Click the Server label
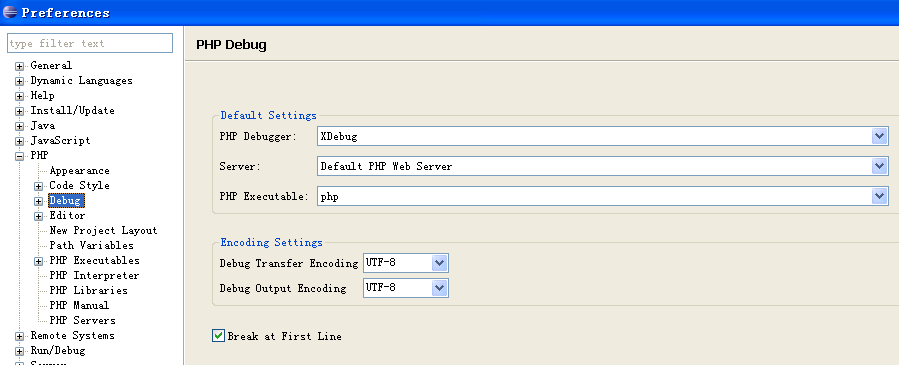 tap(240, 166)
